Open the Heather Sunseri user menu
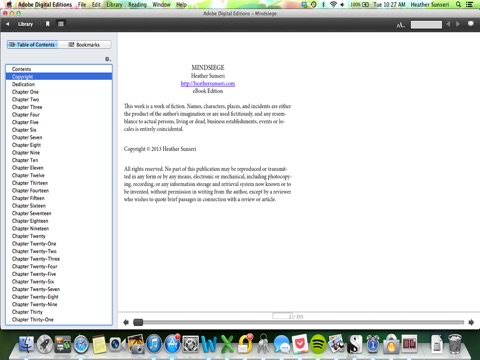 point(430,4)
